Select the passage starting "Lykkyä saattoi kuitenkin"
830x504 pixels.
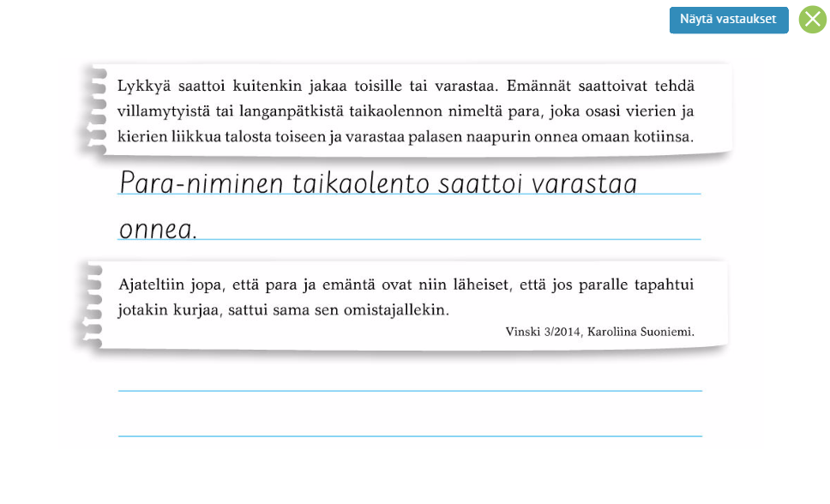click(405, 111)
